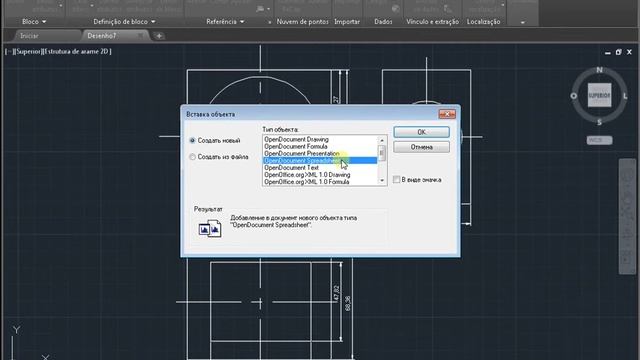Expand the Bloco panel dropdown

tap(34, 22)
